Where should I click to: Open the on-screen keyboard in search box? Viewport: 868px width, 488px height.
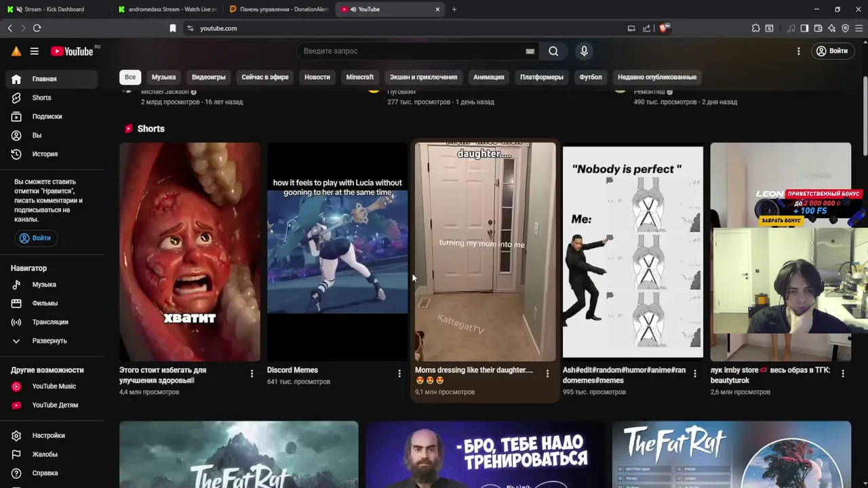tap(530, 51)
